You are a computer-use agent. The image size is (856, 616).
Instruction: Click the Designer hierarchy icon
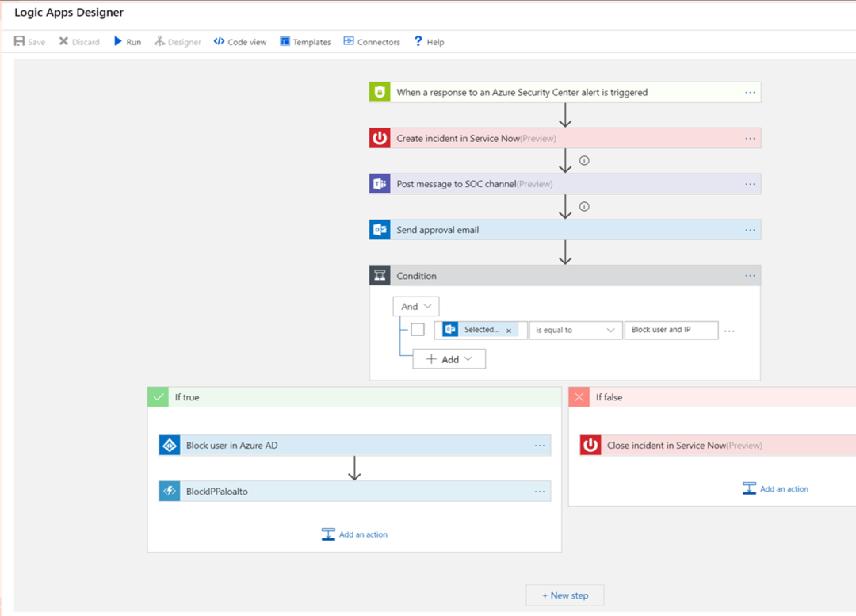coord(159,41)
